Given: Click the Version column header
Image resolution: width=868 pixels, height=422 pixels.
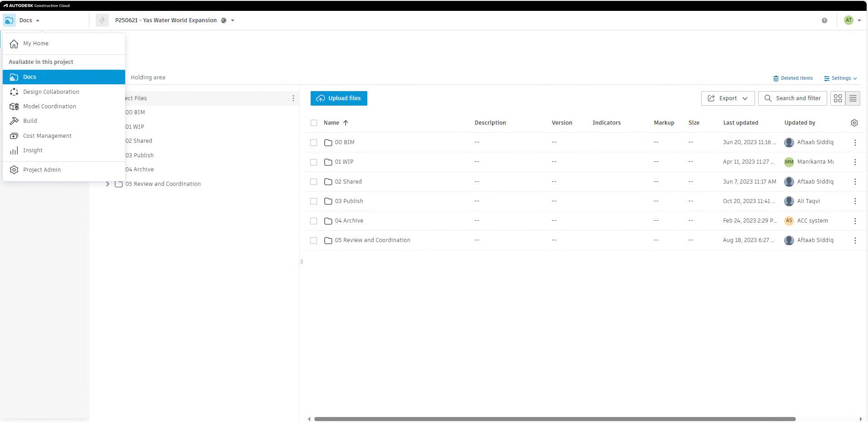Looking at the screenshot, I should point(562,123).
